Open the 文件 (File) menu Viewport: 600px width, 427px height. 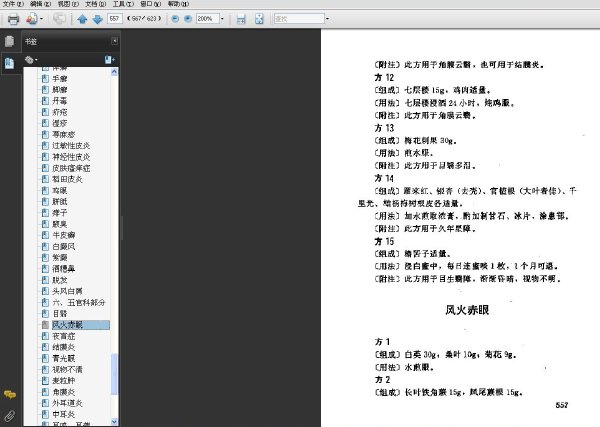click(13, 4)
